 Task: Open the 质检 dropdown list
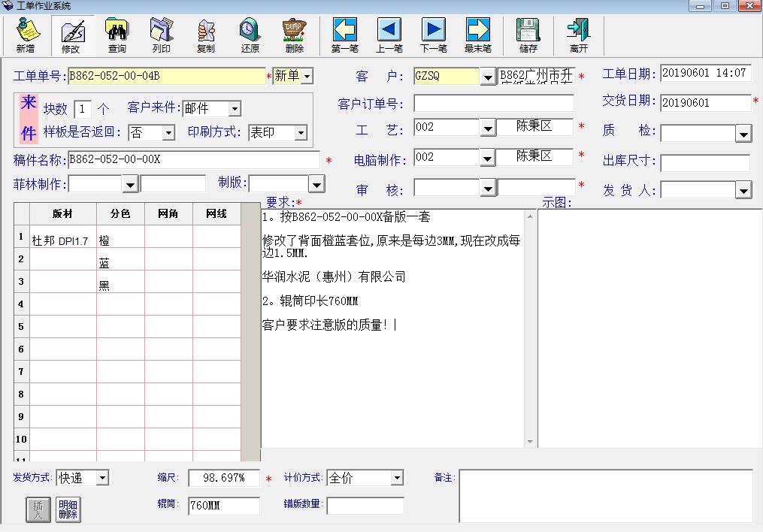(x=743, y=133)
